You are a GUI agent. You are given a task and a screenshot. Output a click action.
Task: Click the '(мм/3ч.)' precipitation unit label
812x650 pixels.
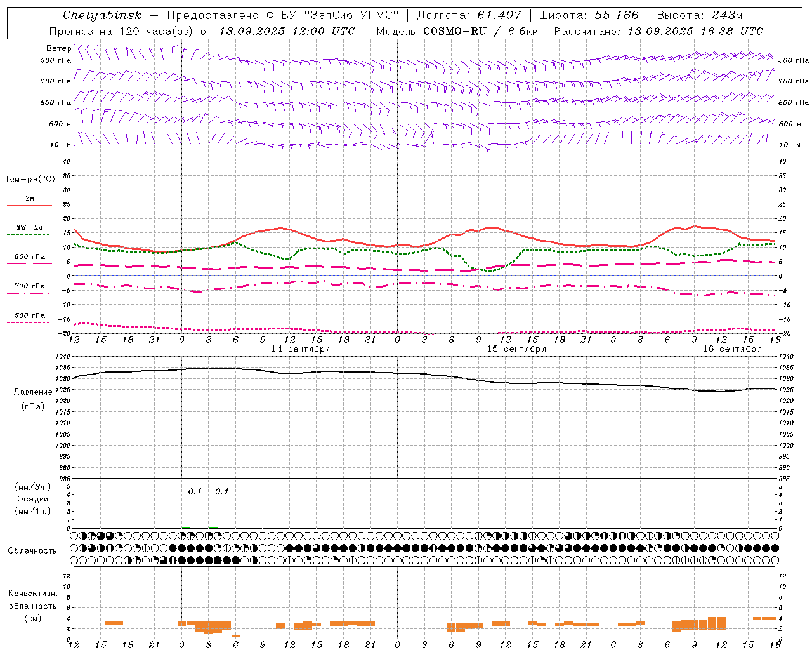pos(33,487)
